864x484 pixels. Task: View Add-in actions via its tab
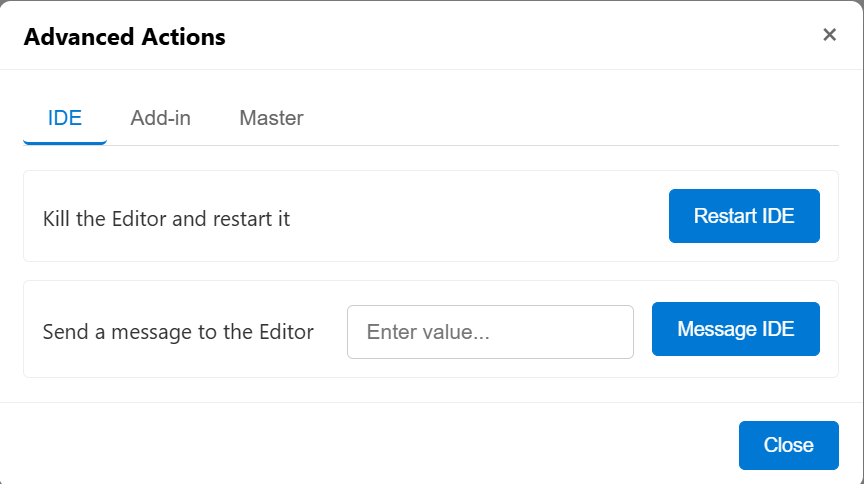point(160,118)
